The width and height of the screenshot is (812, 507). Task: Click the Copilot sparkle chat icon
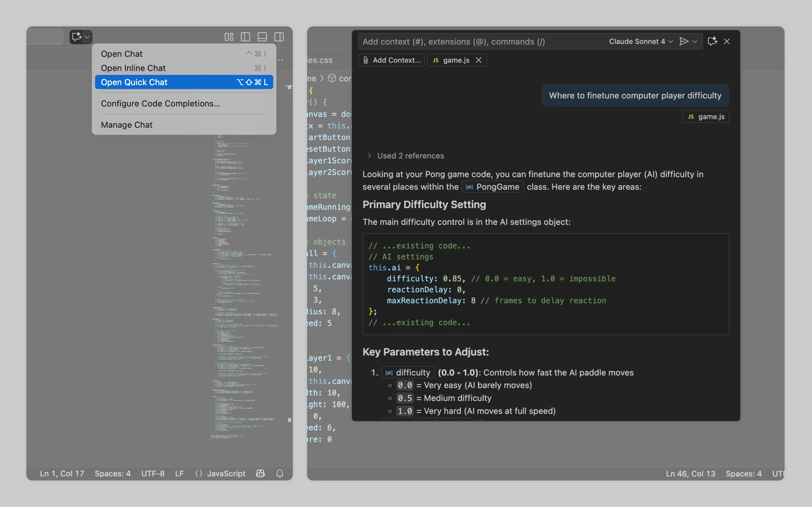76,37
